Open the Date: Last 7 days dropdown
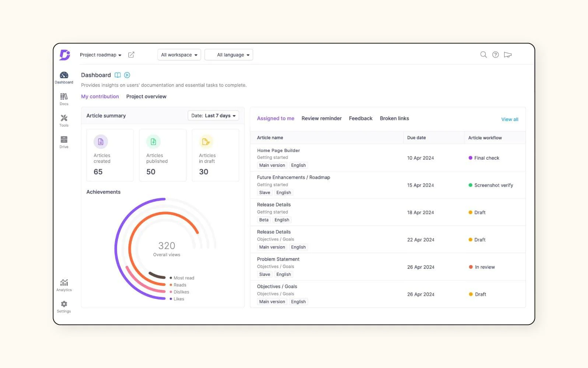The image size is (588, 368). click(x=213, y=116)
